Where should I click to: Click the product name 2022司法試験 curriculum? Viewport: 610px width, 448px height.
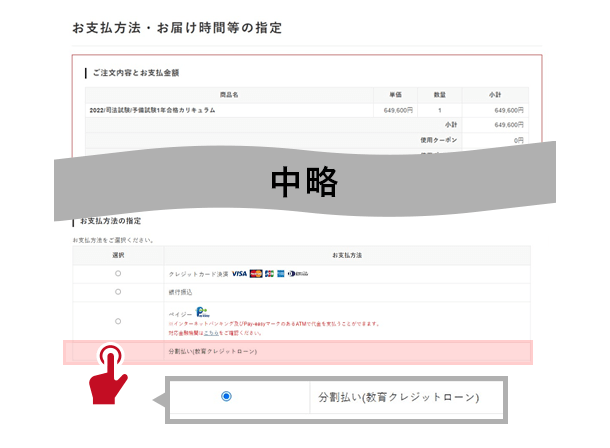pyautogui.click(x=153, y=110)
